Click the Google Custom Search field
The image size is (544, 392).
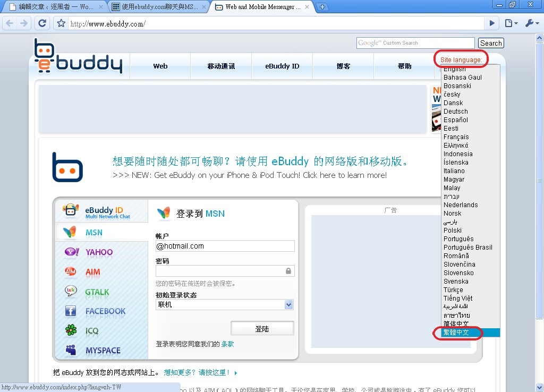415,43
